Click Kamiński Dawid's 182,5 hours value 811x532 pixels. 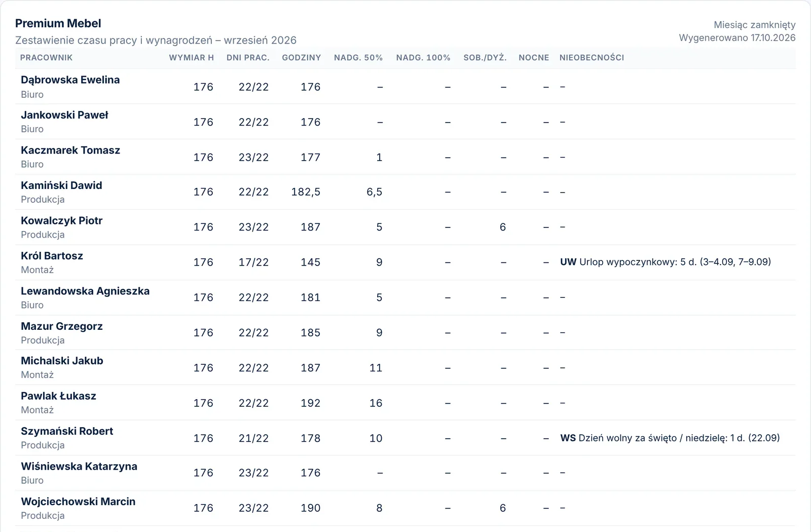(x=306, y=192)
